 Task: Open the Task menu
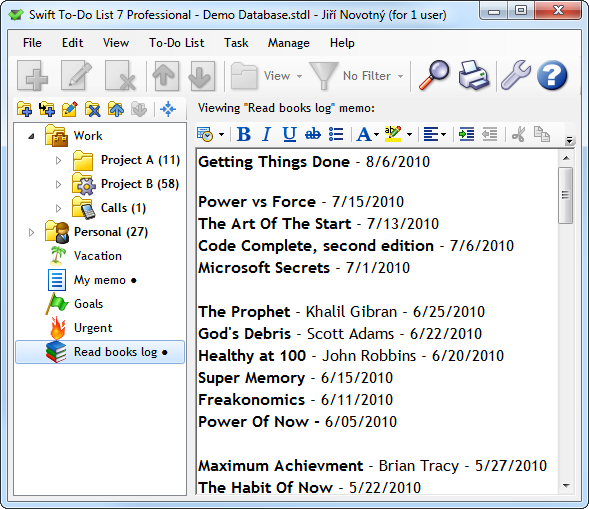(x=236, y=43)
